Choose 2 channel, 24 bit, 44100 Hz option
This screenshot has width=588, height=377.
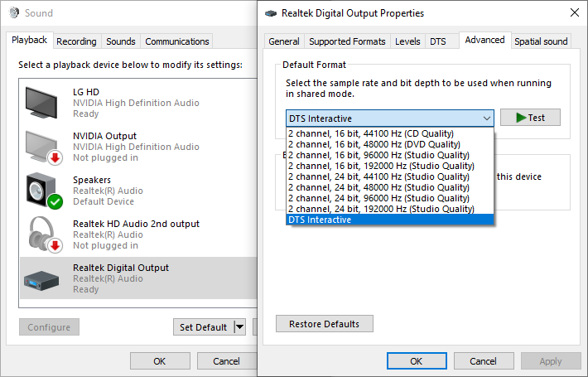point(389,176)
